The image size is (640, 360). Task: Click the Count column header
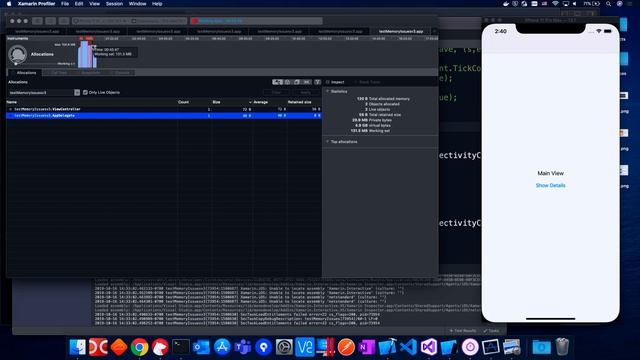pyautogui.click(x=183, y=102)
